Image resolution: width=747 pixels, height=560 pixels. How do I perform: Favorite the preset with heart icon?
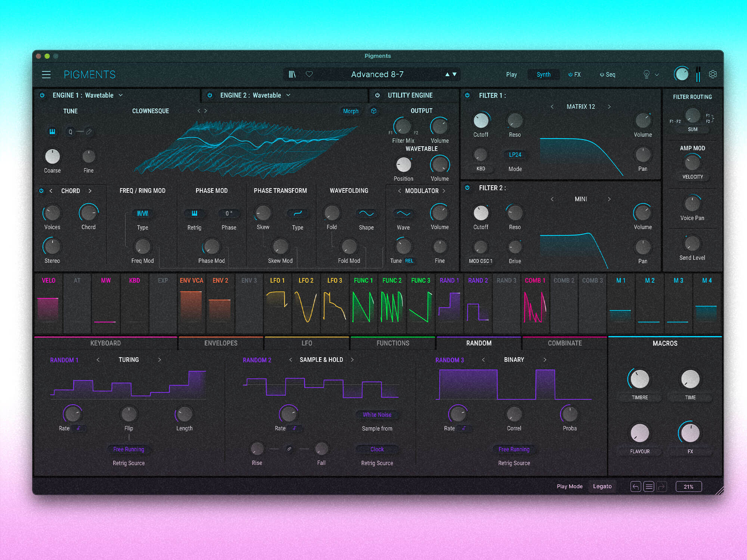tap(309, 74)
